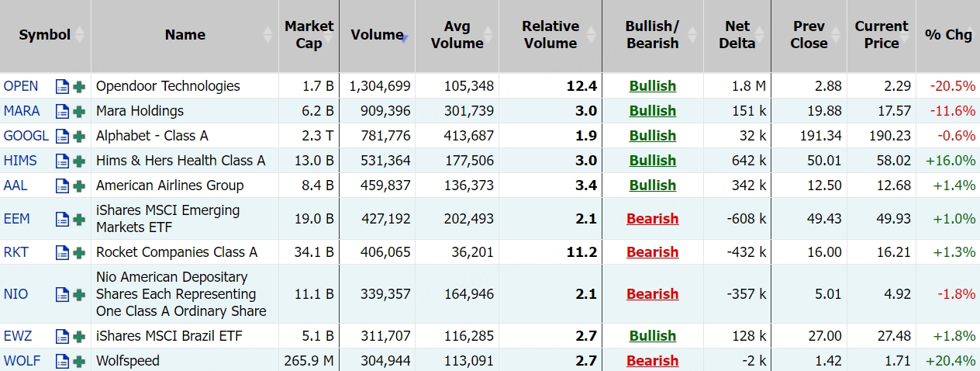Open the RKT ticker symbol link
The height and width of the screenshot is (371, 980).
tap(16, 252)
